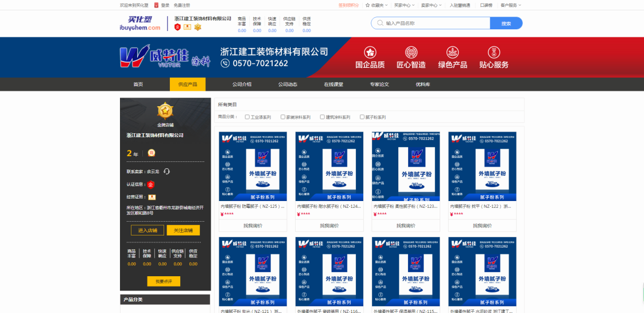Click the 进入店铺 button
Image resolution: width=644 pixels, height=313 pixels.
[148, 230]
